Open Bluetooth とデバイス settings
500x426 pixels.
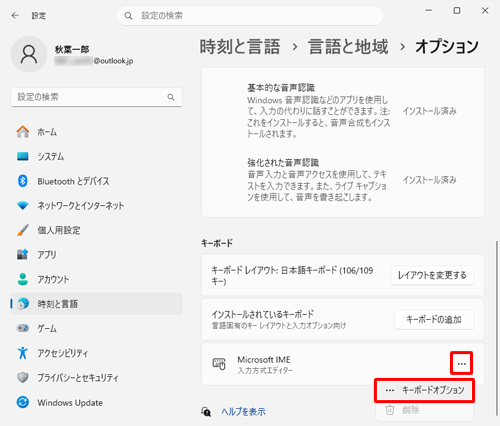click(97, 181)
